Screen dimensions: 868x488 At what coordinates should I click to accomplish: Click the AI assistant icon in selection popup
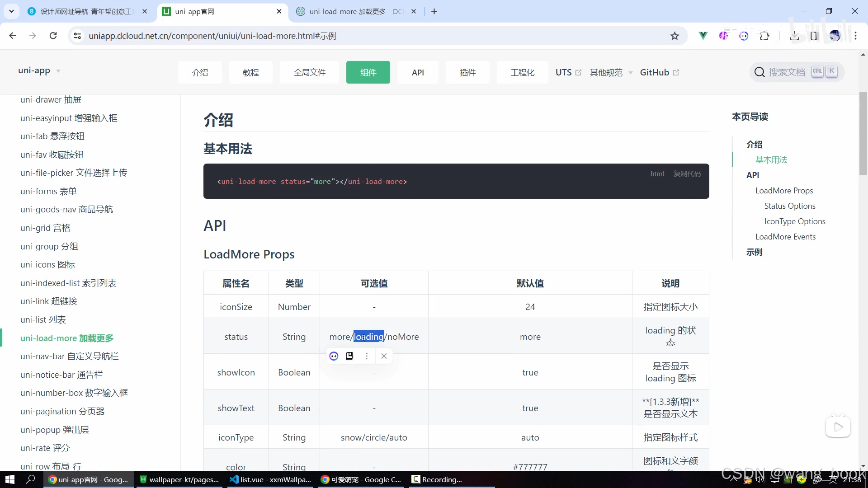click(x=334, y=356)
